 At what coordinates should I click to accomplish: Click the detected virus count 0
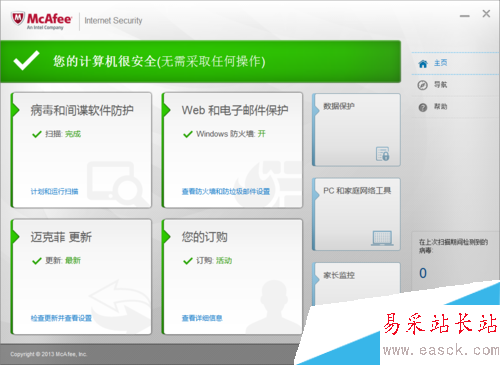tap(423, 273)
